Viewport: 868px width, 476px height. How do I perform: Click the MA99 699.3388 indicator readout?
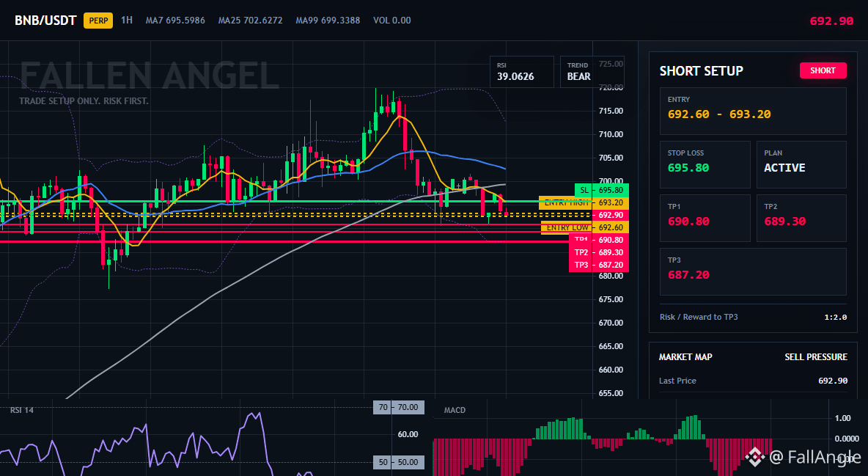point(328,21)
